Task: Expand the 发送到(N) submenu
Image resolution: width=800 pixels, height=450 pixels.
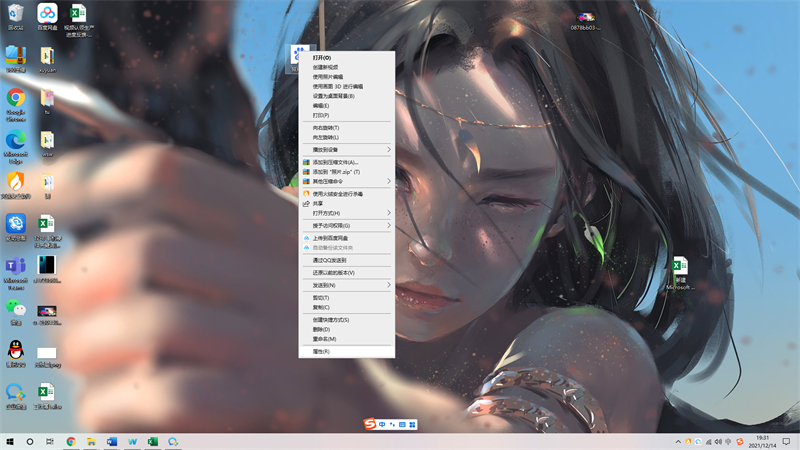Action: (346, 285)
